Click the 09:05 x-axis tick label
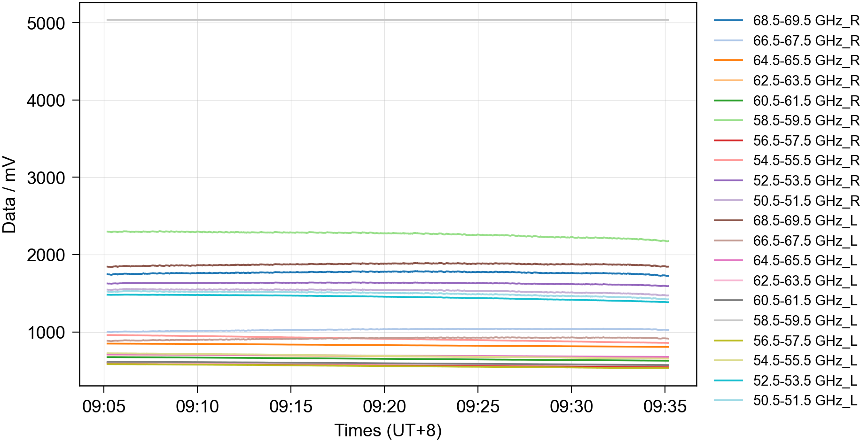Image resolution: width=868 pixels, height=442 pixels. pyautogui.click(x=104, y=406)
